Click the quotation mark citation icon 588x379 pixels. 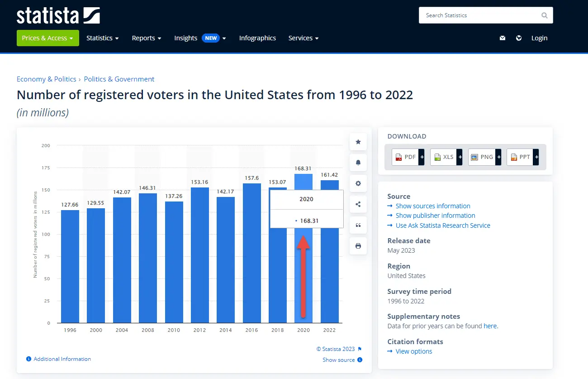358,225
